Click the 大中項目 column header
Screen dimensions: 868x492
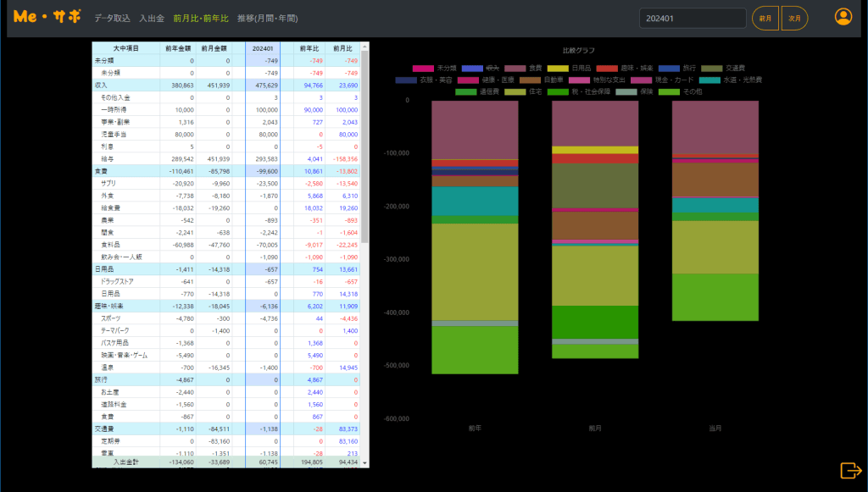coord(126,48)
